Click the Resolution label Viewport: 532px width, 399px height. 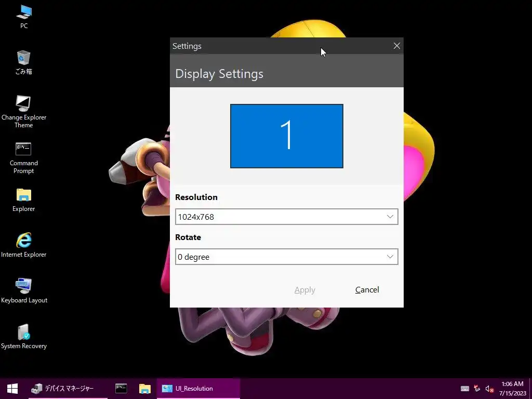(x=196, y=197)
